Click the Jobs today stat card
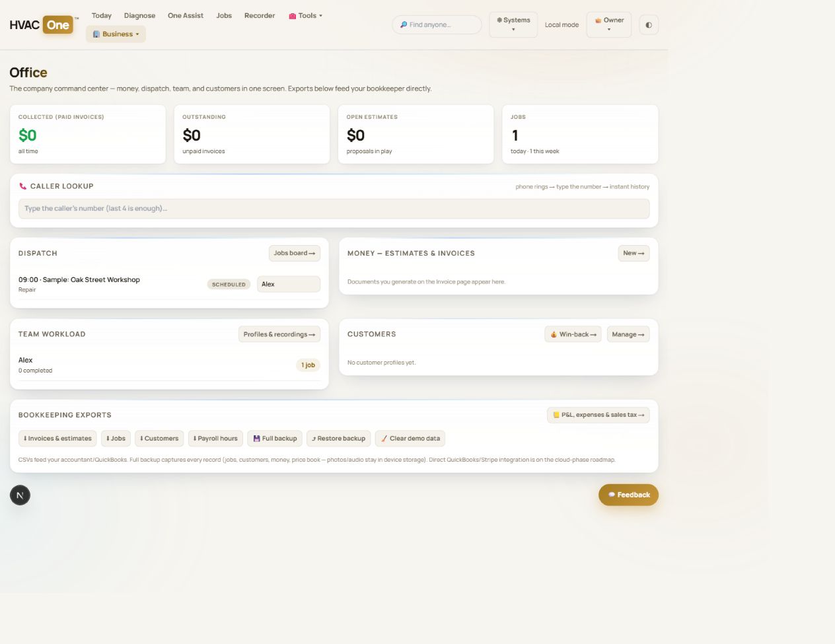835x644 pixels. [x=580, y=134]
